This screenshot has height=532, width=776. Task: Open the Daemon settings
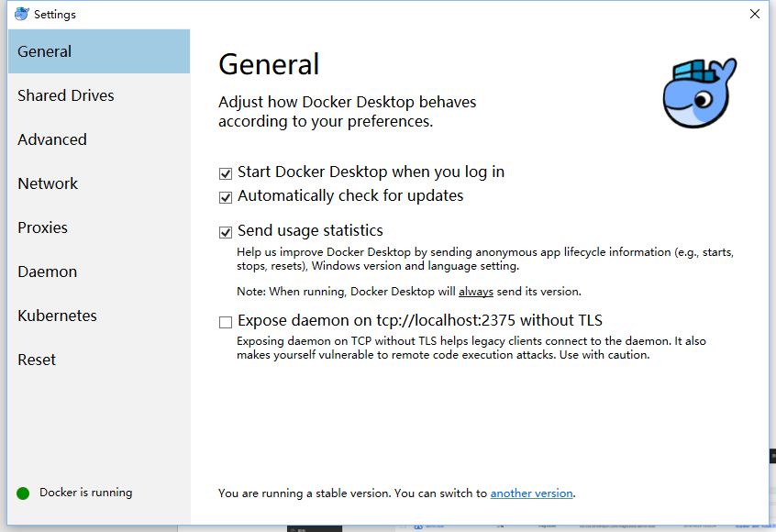99,272
